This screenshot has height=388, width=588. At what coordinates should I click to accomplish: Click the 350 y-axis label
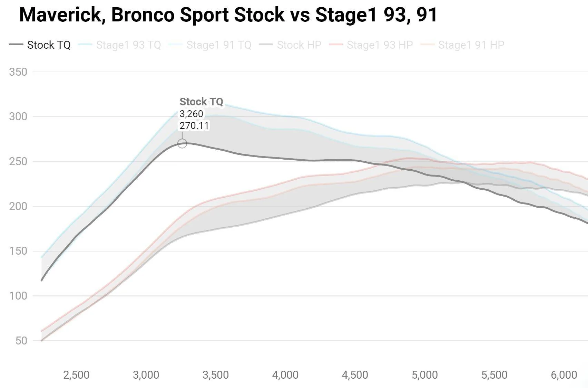tap(18, 72)
